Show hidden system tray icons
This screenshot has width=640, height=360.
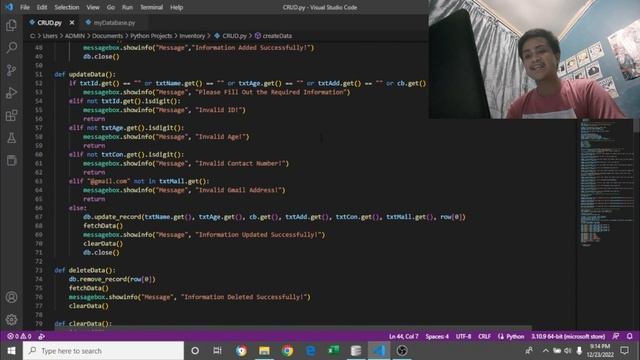coord(545,351)
